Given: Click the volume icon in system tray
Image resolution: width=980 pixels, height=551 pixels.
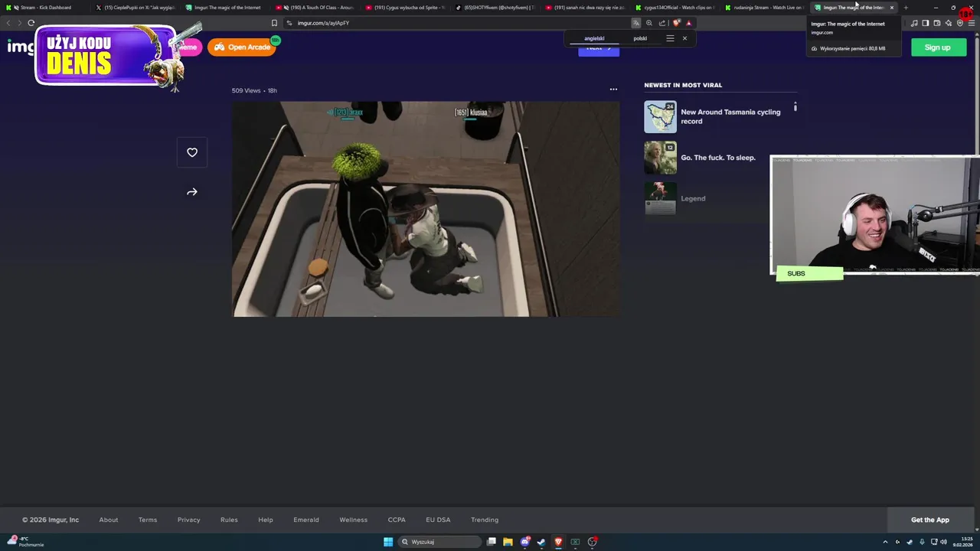Looking at the screenshot, I should pyautogui.click(x=944, y=542).
